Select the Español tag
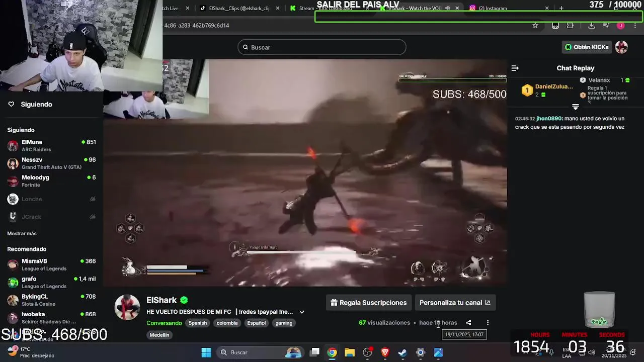The width and height of the screenshot is (644, 362). (x=256, y=323)
